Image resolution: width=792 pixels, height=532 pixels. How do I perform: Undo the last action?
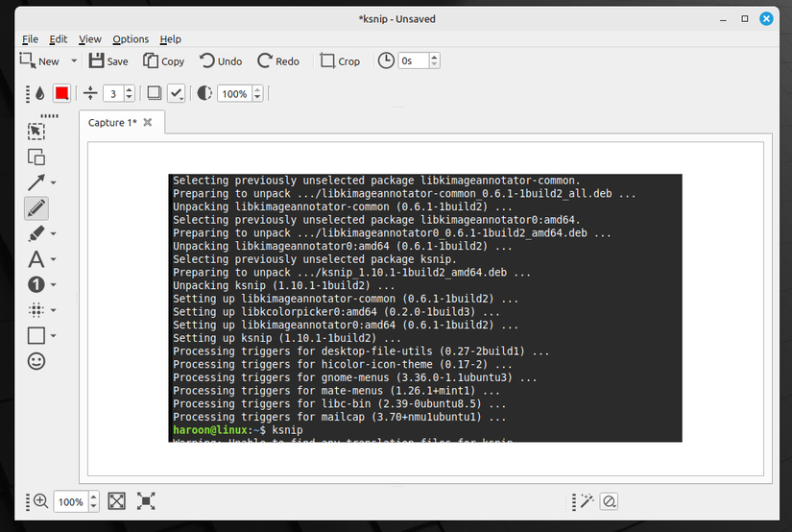(x=221, y=61)
